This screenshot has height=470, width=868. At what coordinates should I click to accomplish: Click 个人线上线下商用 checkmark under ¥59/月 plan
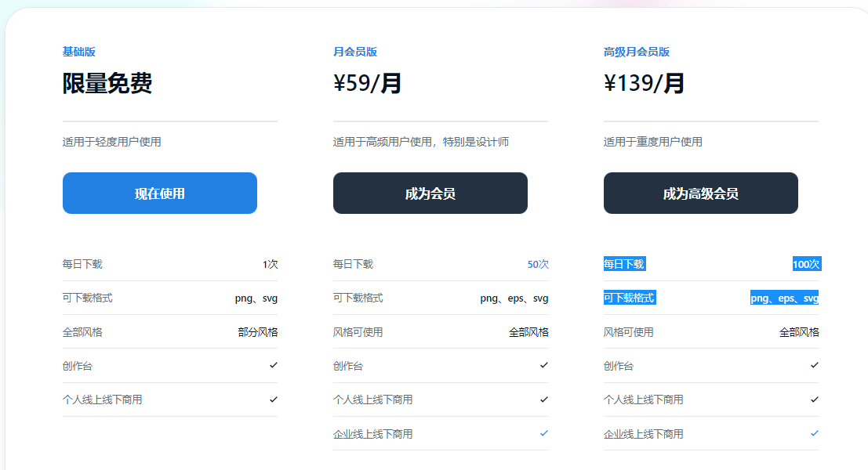(x=543, y=399)
